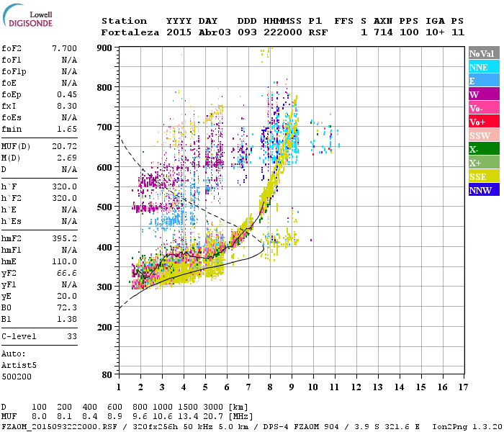Select the SSW salmon legend swatch

[484, 135]
